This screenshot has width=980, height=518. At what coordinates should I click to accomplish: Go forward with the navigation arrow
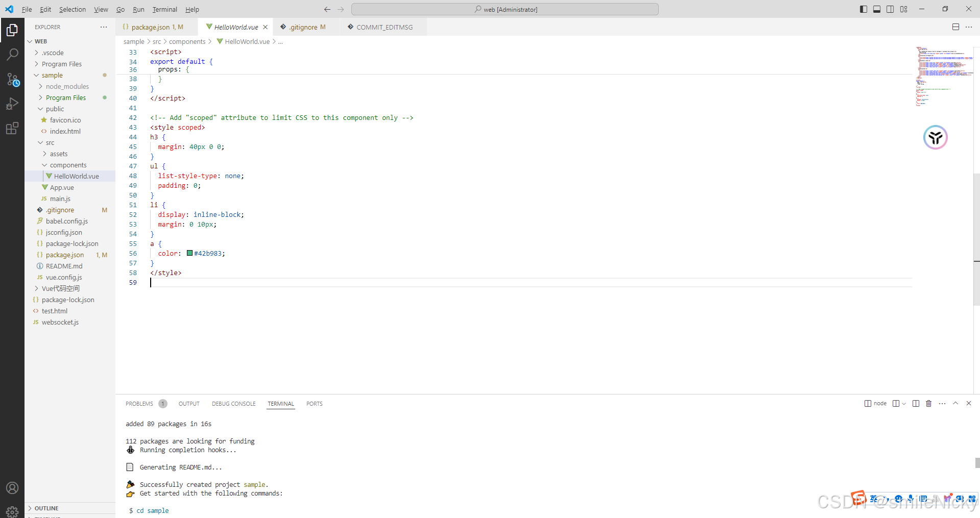point(341,9)
